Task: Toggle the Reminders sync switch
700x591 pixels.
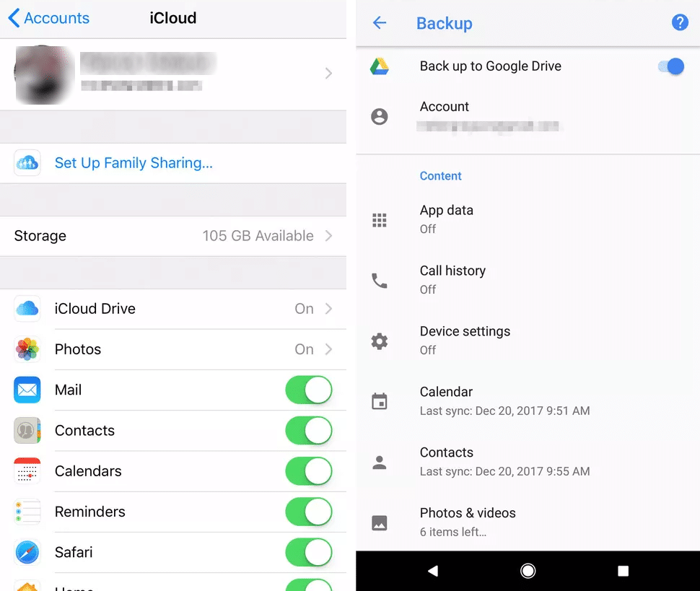Action: click(x=309, y=512)
